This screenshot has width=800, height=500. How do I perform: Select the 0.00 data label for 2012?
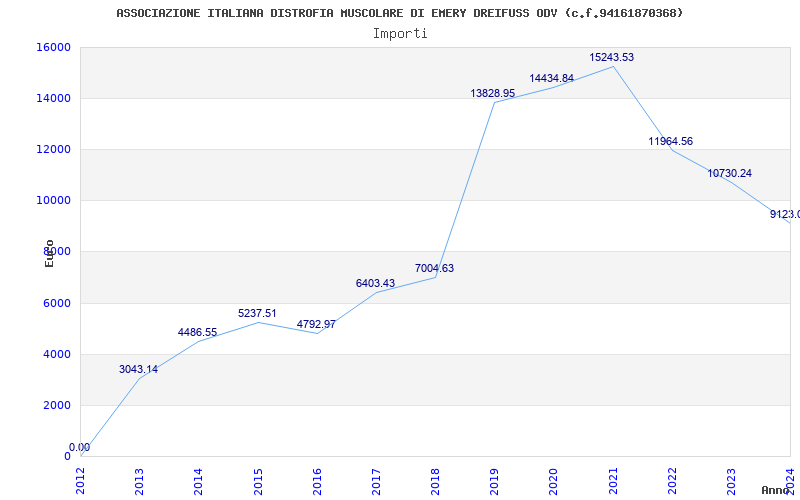pyautogui.click(x=80, y=447)
